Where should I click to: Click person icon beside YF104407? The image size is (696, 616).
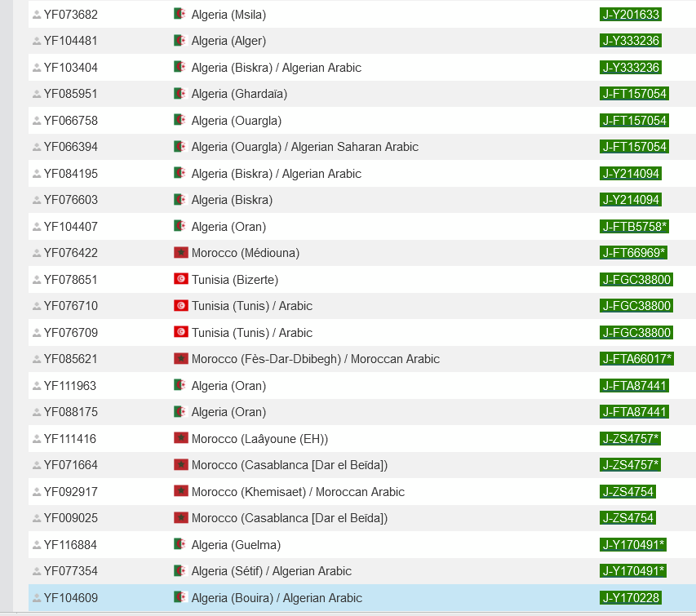pyautogui.click(x=37, y=227)
